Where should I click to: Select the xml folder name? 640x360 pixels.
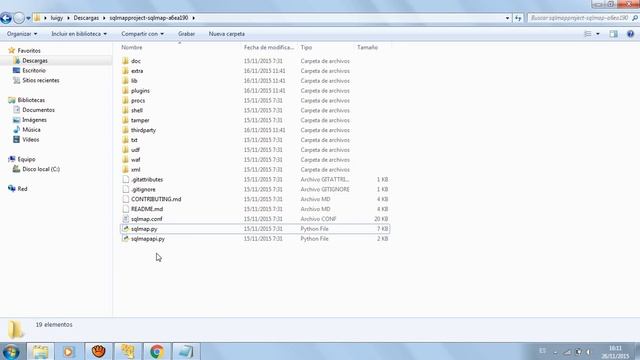click(136, 169)
